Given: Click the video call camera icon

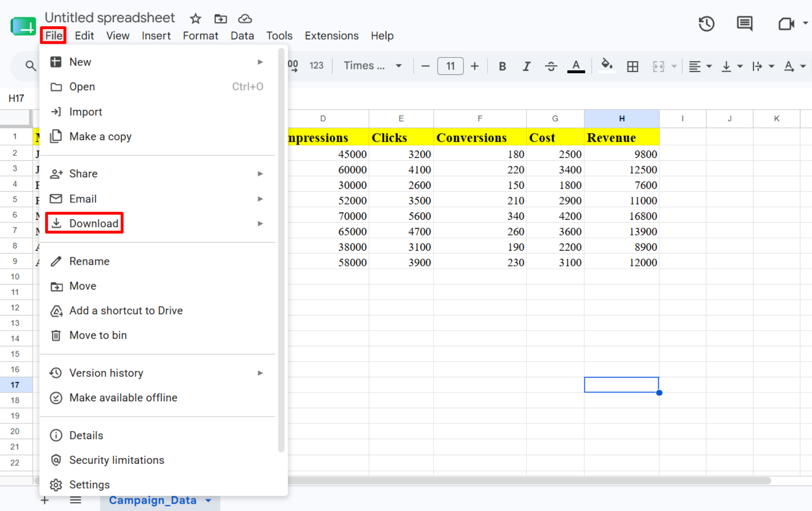Looking at the screenshot, I should pos(786,24).
